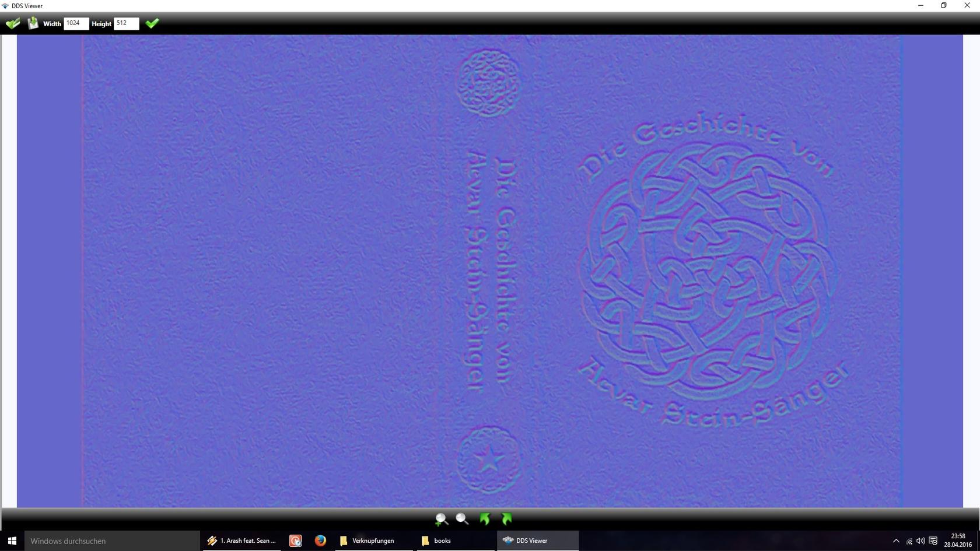Open a DDS file with the folder icon

[x=13, y=23]
